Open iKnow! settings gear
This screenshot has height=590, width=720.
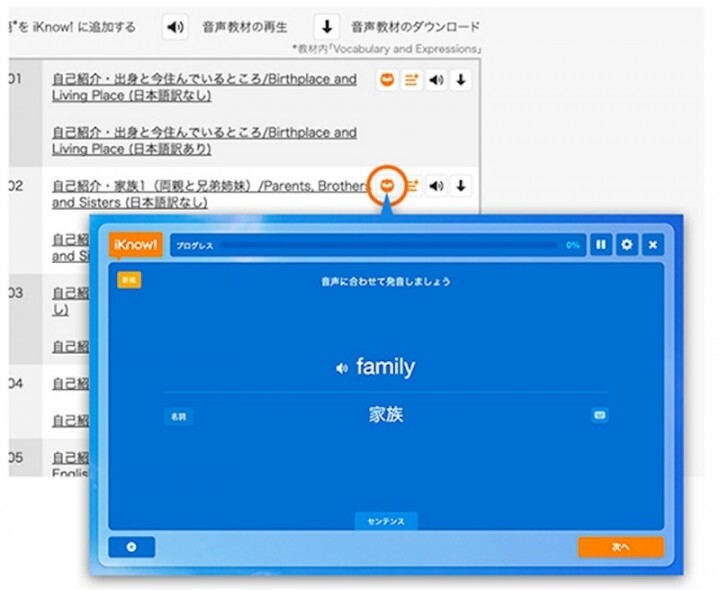pyautogui.click(x=627, y=245)
